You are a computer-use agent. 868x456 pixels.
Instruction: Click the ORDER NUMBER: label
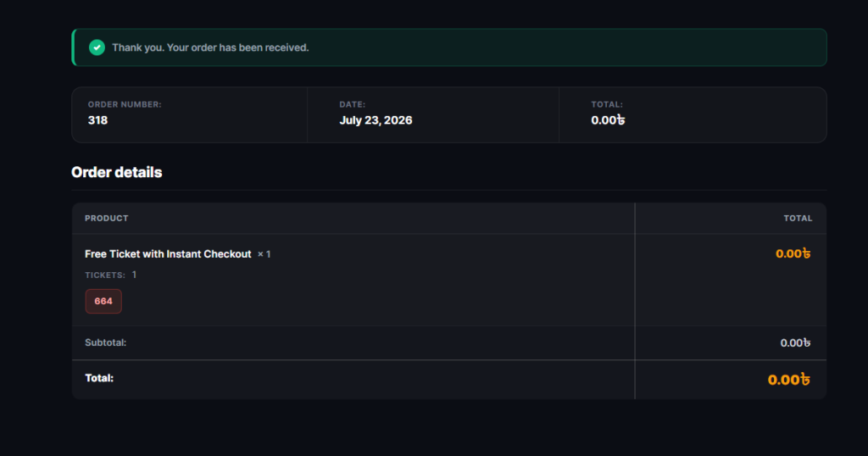pos(125,104)
